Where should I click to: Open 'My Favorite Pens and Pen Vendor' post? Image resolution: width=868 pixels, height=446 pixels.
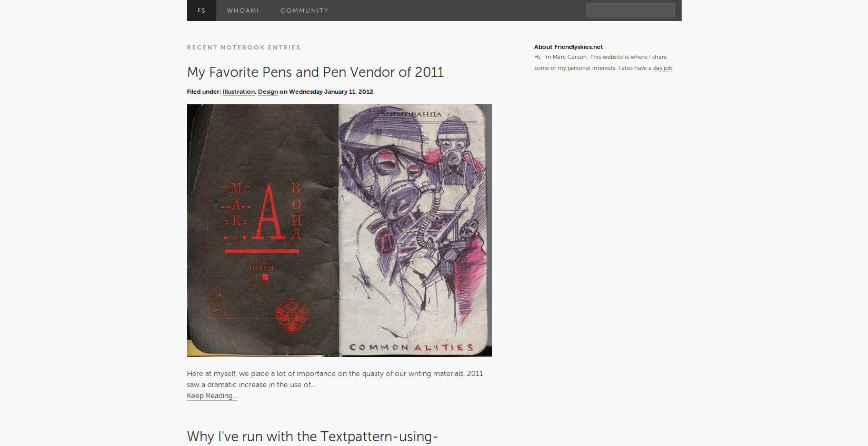(315, 72)
